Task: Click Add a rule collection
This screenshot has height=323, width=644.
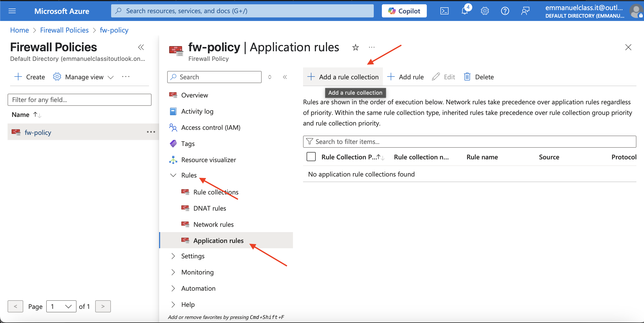Action: 343,77
